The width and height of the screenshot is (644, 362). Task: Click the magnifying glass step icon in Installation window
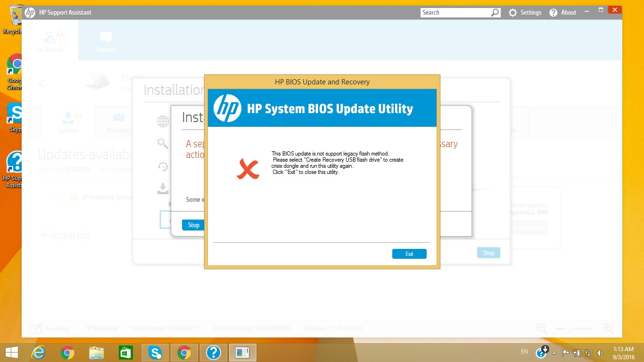click(x=163, y=143)
